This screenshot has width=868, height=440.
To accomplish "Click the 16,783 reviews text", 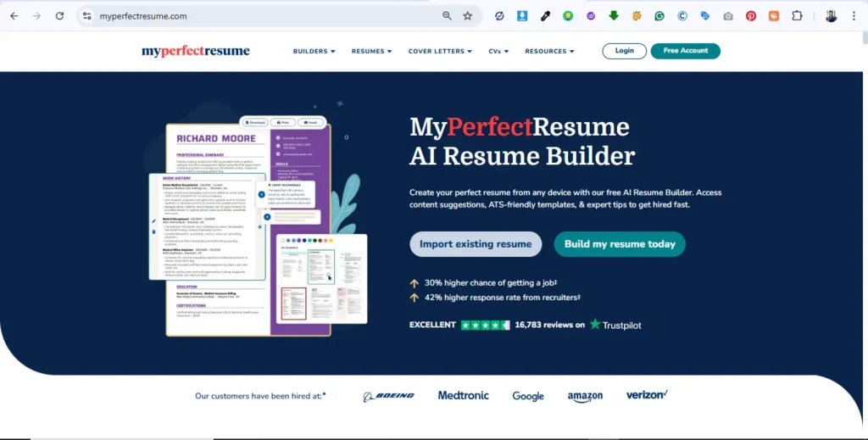I will tap(549, 325).
